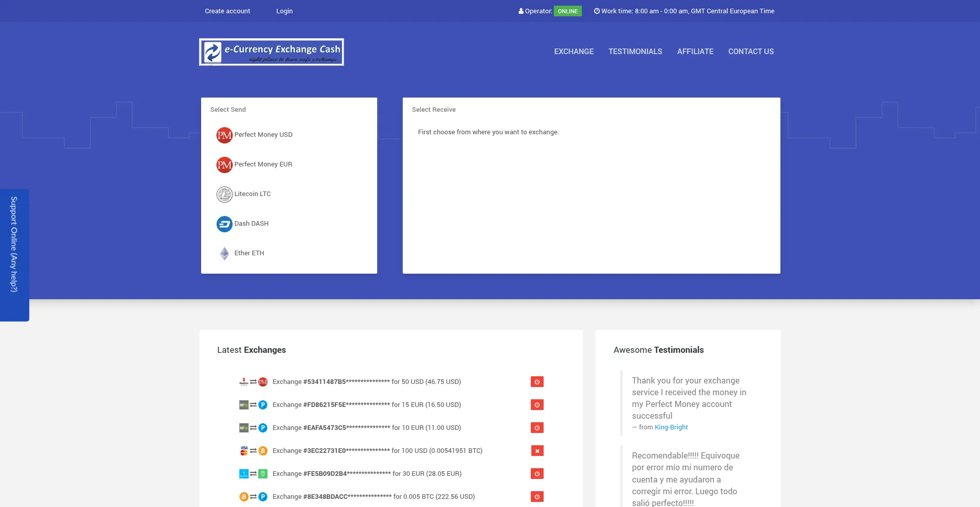The image size is (980, 507).
Task: Open the EXCHANGE menu item
Action: tap(574, 52)
